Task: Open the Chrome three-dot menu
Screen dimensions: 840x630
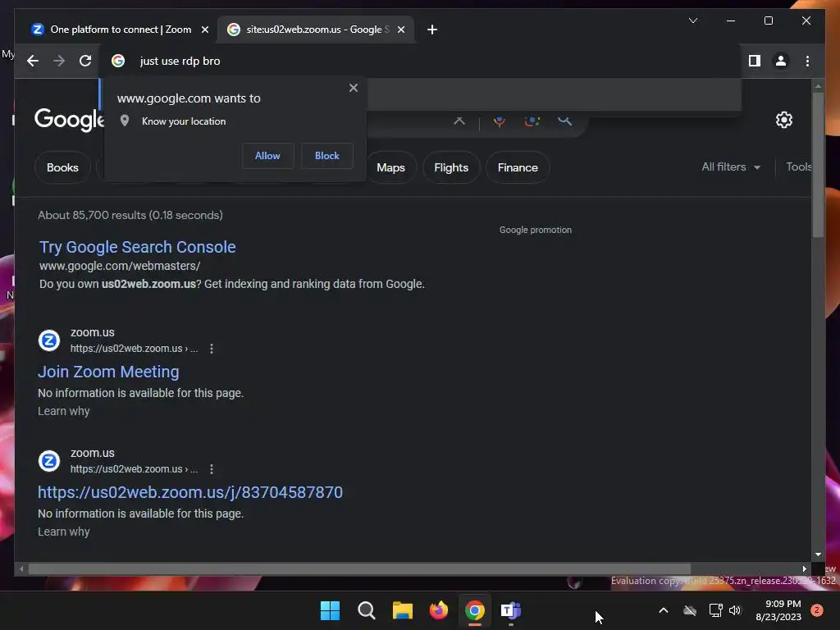Action: point(807,61)
